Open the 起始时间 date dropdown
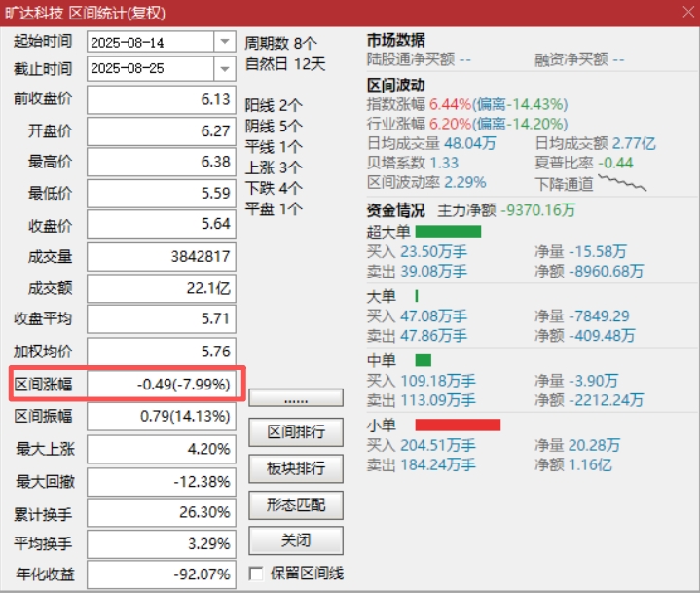The width and height of the screenshot is (700, 593). [x=225, y=42]
